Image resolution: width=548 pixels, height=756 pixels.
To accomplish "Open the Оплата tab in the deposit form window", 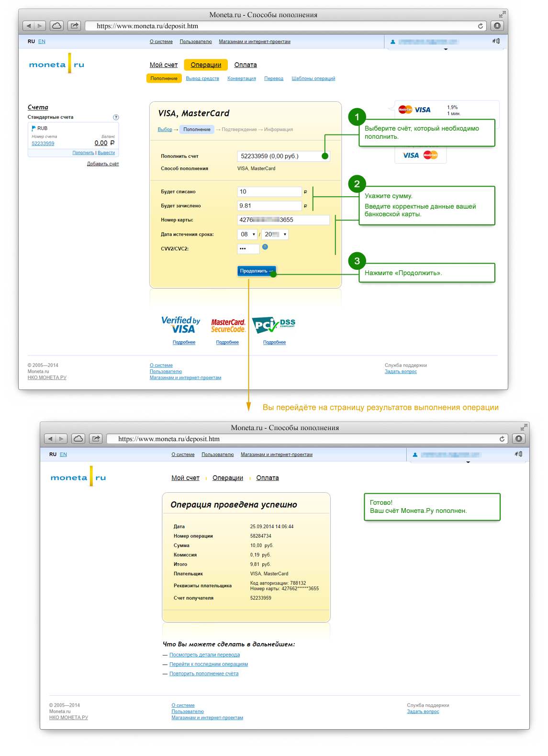I will tap(246, 65).
